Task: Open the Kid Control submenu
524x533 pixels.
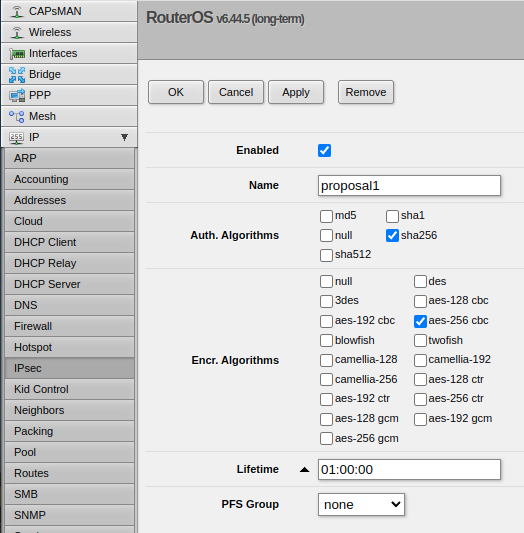Action: [69, 390]
